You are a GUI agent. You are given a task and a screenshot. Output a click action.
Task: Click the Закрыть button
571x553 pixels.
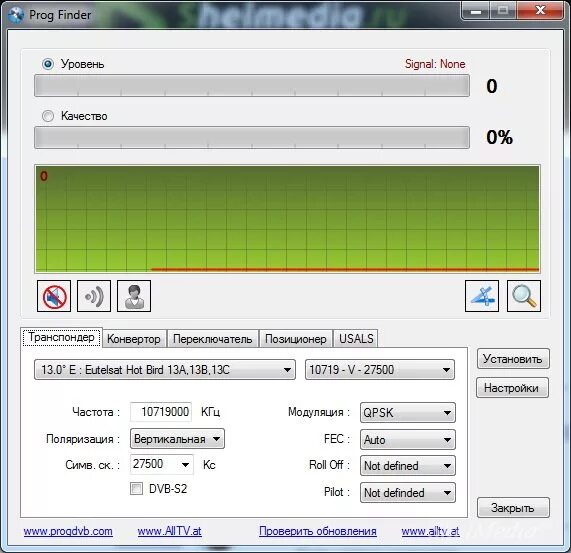(x=513, y=507)
